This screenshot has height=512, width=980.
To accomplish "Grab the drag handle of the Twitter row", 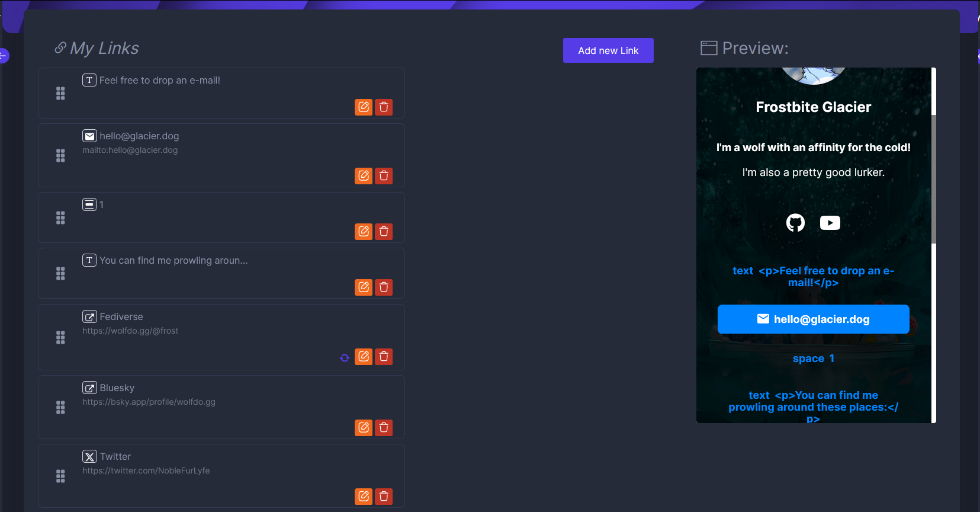I will pos(60,476).
